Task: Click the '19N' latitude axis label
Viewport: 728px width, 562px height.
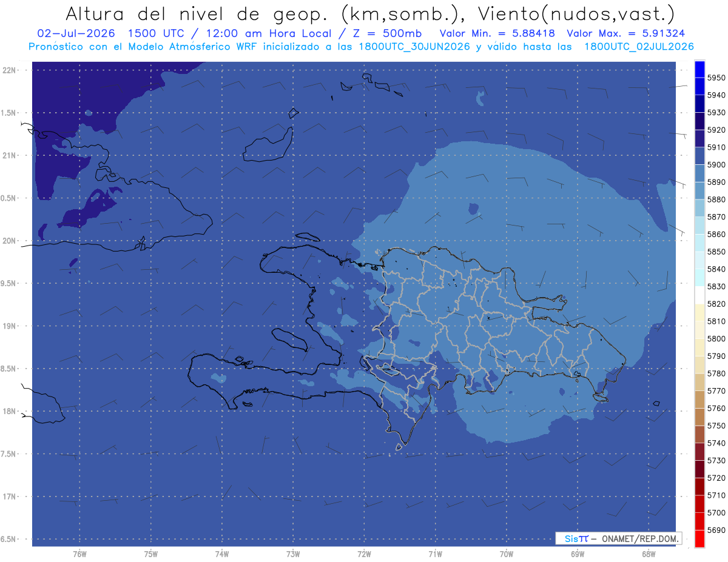Action: [x=10, y=326]
